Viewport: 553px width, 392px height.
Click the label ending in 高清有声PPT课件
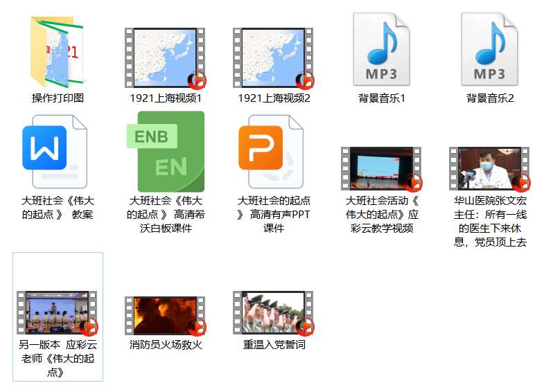[x=274, y=214]
